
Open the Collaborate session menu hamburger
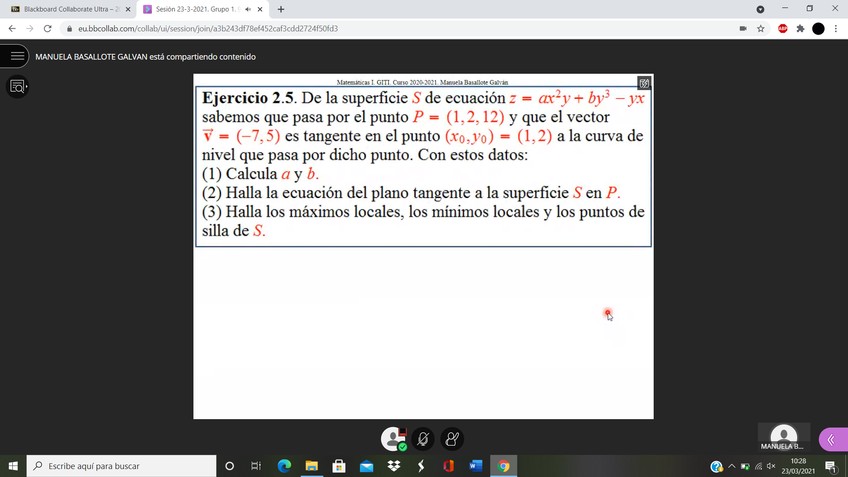(x=16, y=56)
